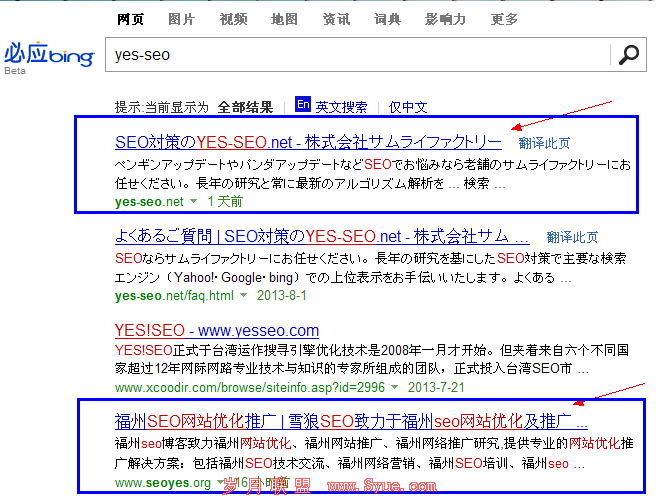
Task: Click the www.xcoodir.com/browse/siteinfo.asp URL text
Action: tap(250, 388)
